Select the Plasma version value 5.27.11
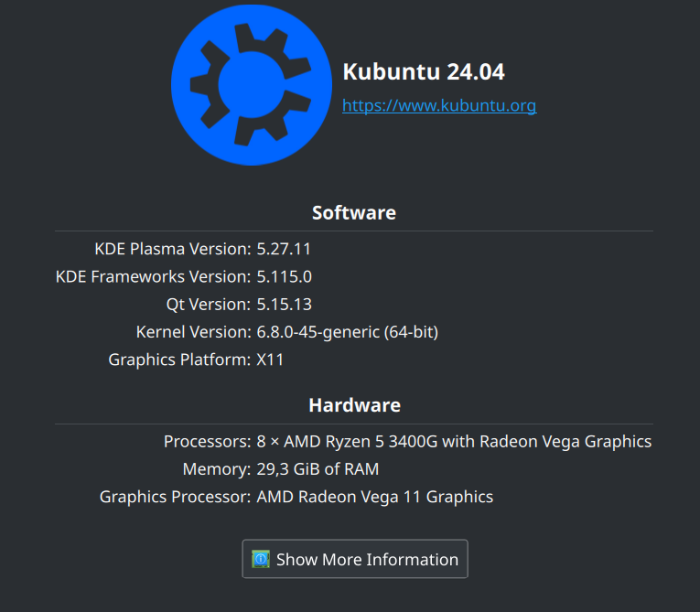The image size is (700, 612). click(284, 249)
